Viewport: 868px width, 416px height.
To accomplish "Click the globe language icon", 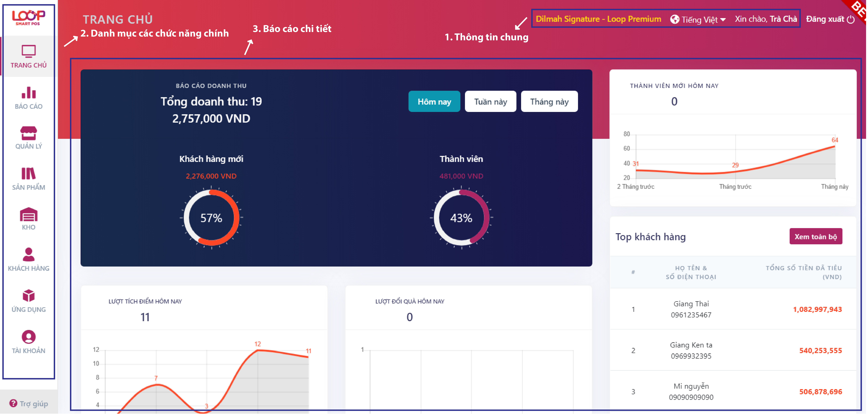I will [x=675, y=19].
